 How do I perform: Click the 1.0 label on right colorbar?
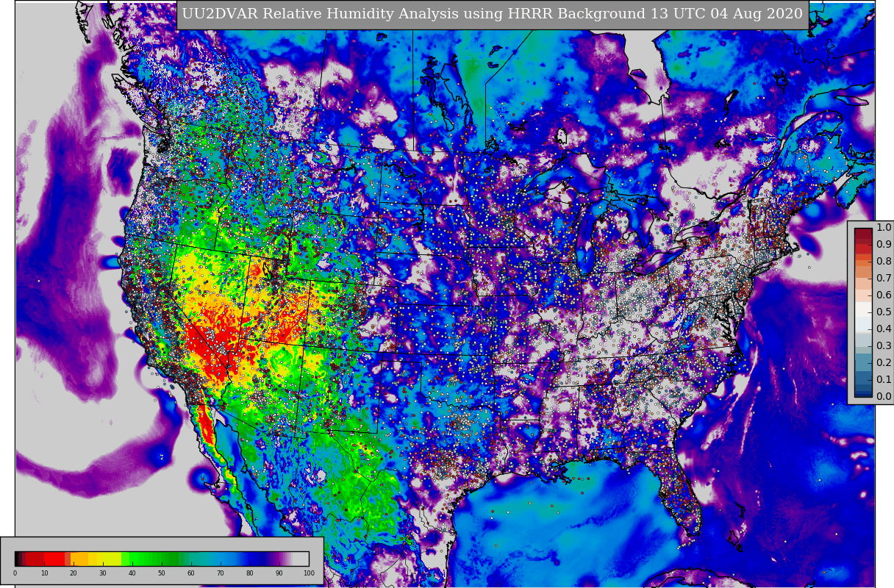click(884, 228)
